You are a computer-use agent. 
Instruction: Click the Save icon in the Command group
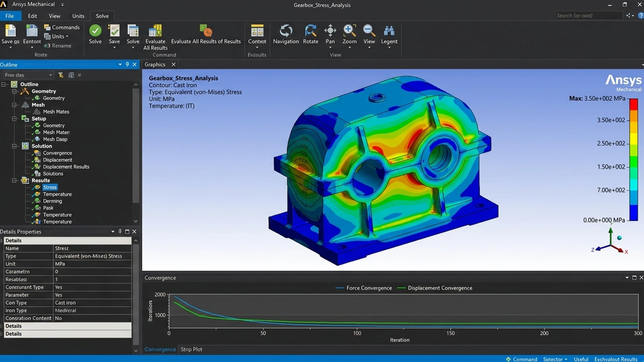[x=114, y=31]
